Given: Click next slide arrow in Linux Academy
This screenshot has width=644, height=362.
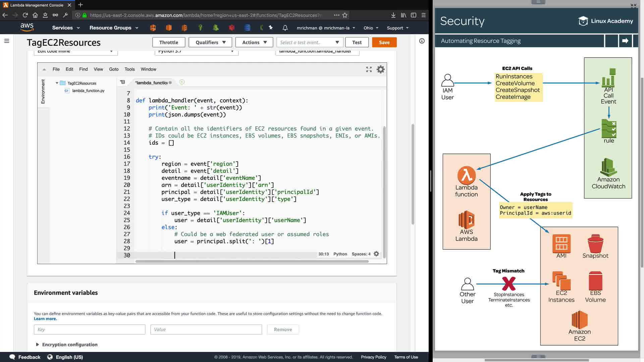Looking at the screenshot, I should click(625, 41).
